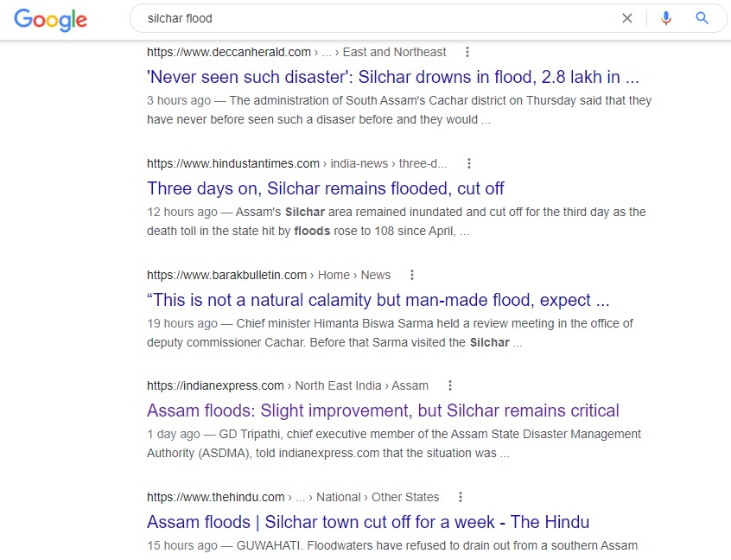Open 'Three days on, Silchar remains flooded' link
Screen dimensions: 731x560
[326, 188]
